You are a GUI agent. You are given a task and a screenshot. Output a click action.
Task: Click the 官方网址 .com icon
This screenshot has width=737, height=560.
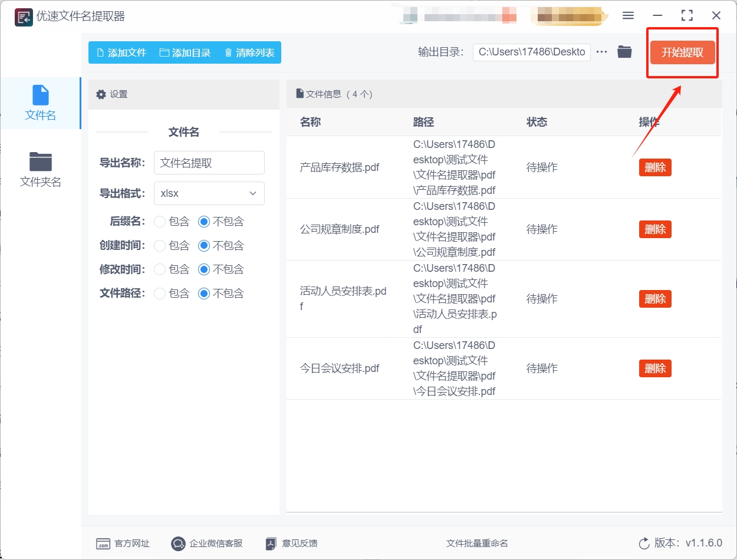click(x=103, y=543)
